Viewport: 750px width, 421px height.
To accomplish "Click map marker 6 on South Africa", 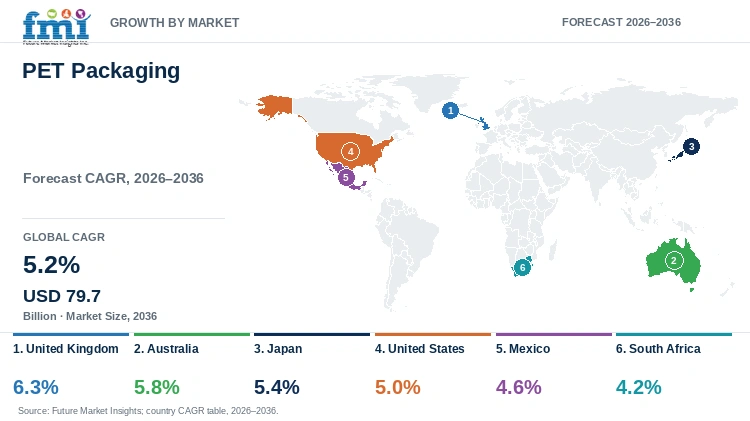I will tap(522, 267).
